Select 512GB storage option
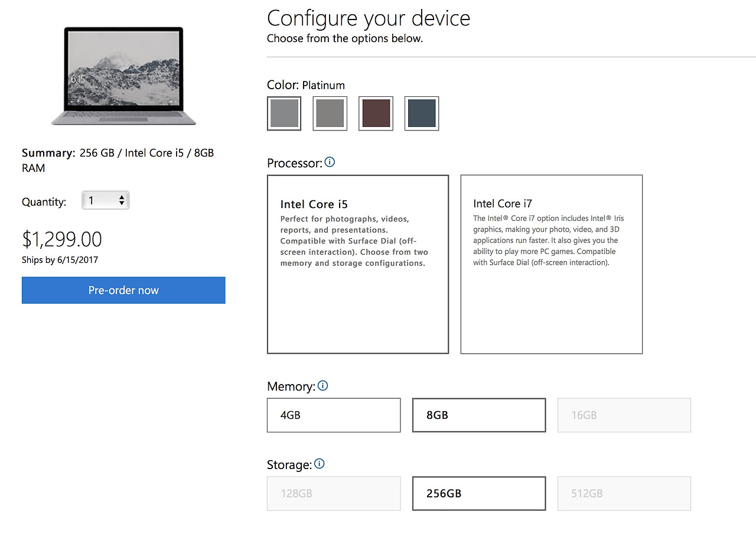Screen dimensions: 756x537 [x=624, y=493]
